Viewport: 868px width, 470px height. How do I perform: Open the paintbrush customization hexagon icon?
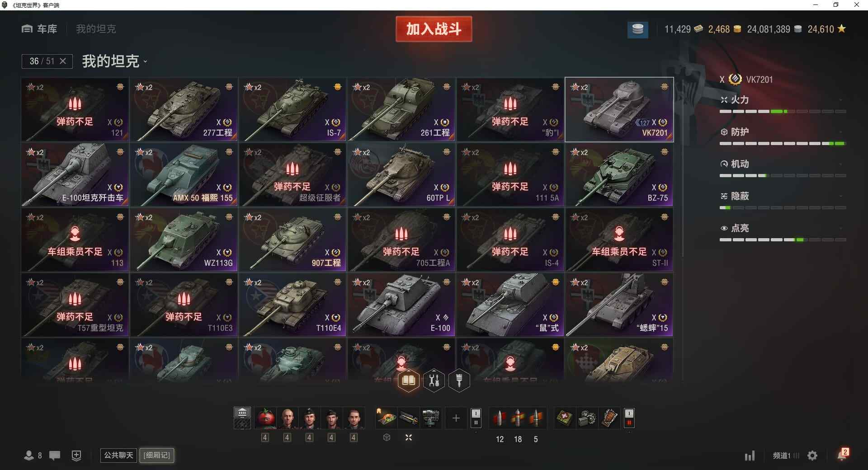pos(459,381)
